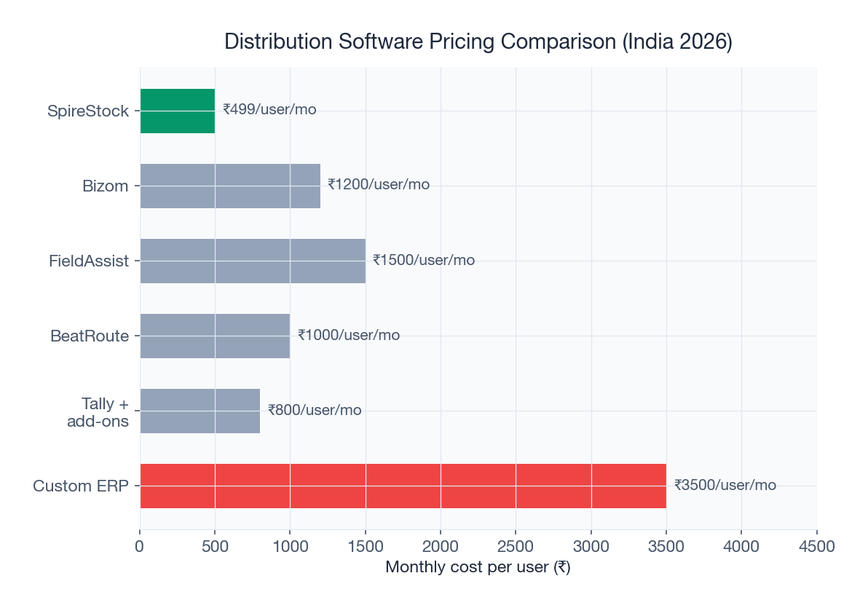
Task: Select the ₹1200/user/mo label
Action: pyautogui.click(x=379, y=185)
